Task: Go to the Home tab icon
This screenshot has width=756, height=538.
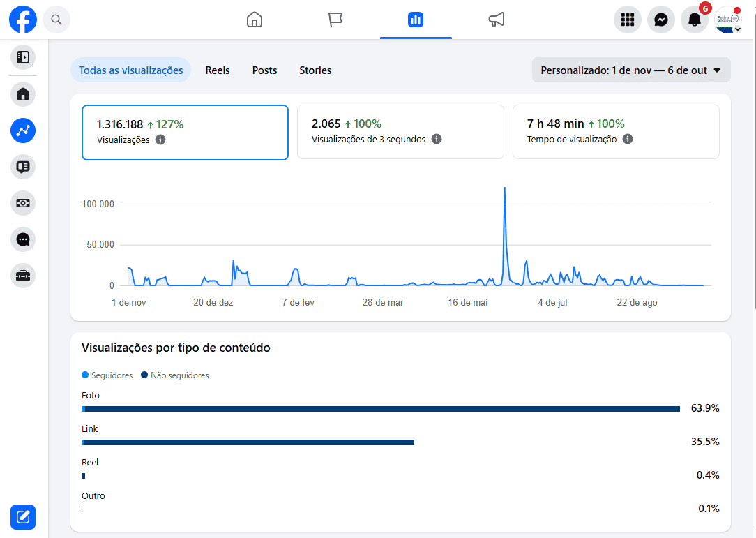Action: 255,20
